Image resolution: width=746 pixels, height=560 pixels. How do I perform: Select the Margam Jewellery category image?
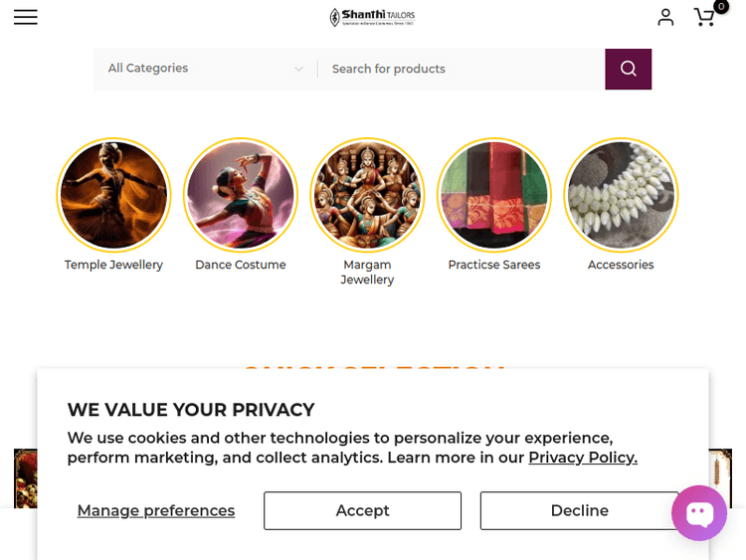tap(367, 195)
